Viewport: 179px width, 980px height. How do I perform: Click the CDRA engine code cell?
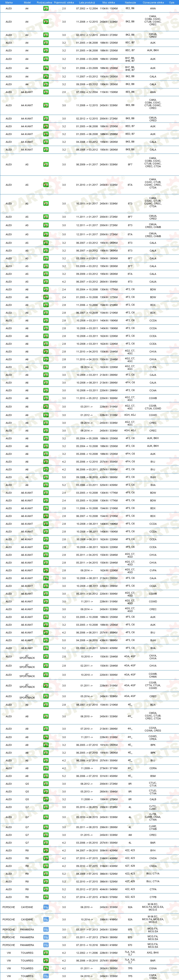pyautogui.click(x=153, y=768)
